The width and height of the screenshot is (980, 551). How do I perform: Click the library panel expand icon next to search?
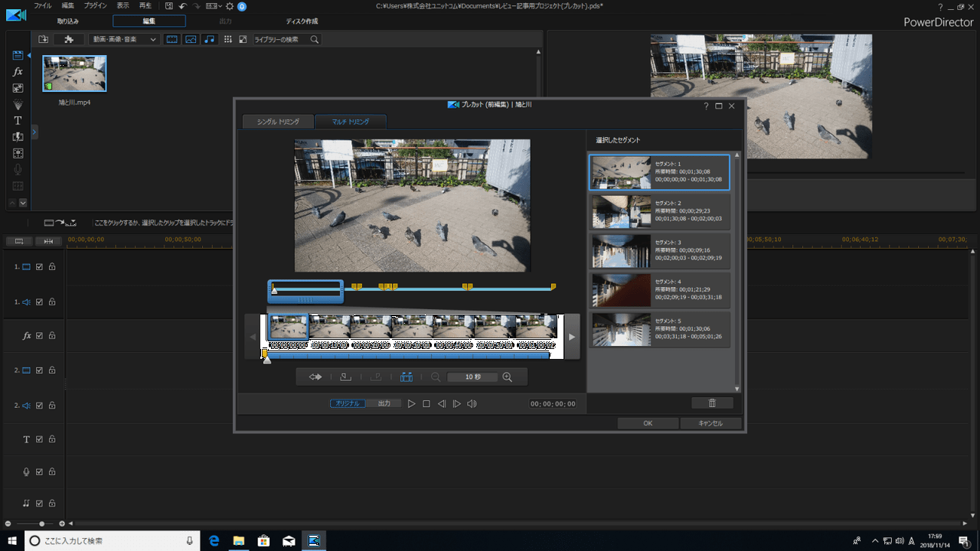tap(243, 39)
